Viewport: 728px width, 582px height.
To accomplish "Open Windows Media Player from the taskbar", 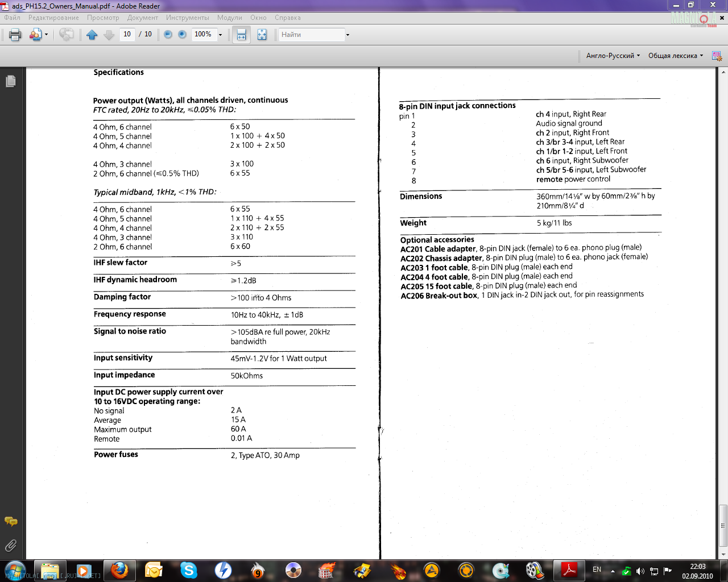I will pos(83,570).
